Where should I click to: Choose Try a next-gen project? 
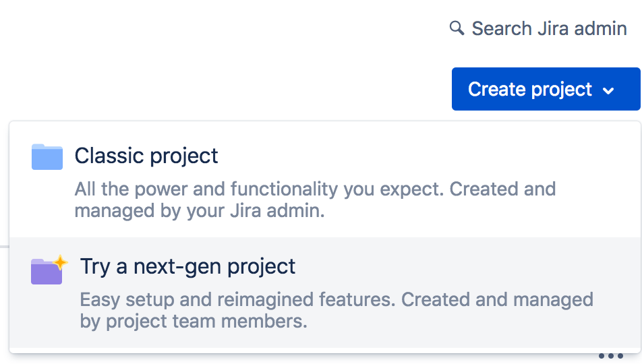(x=325, y=293)
